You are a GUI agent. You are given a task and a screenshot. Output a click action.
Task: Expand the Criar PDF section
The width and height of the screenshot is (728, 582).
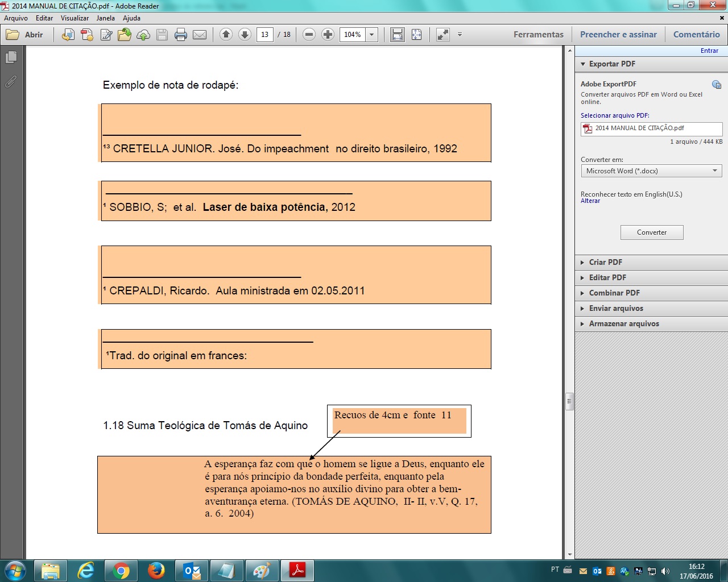coord(606,262)
